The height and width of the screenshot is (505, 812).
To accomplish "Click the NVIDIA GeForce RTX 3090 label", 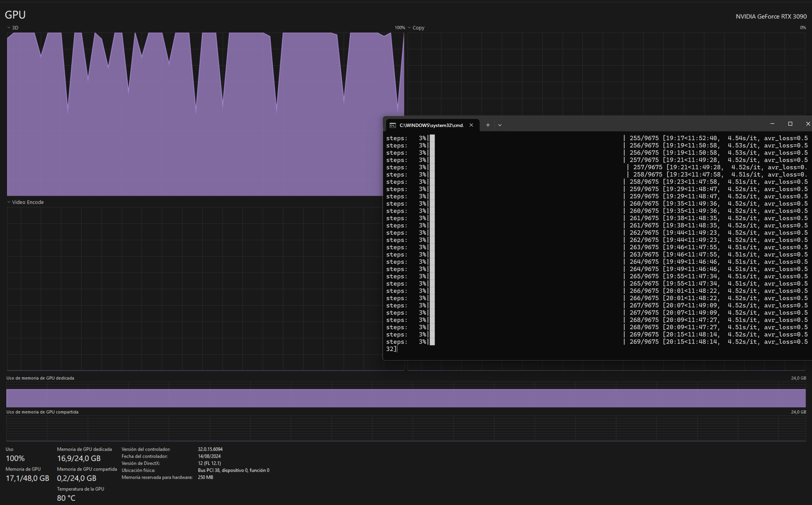I will 771,16.
